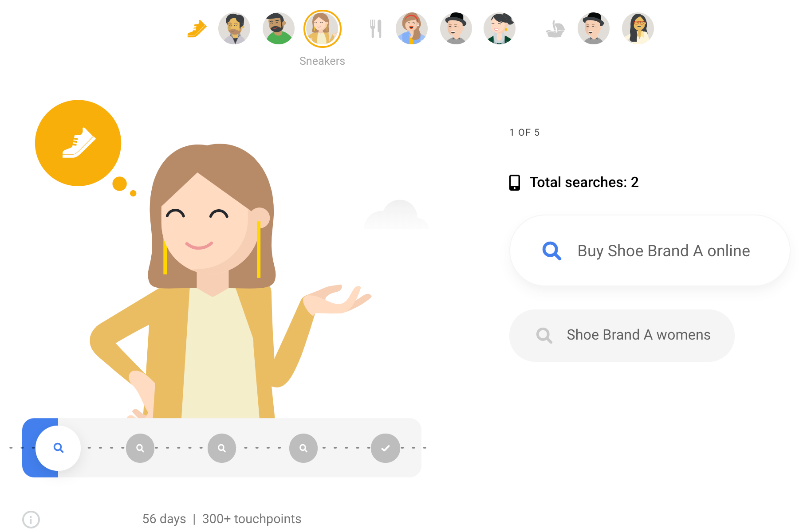Jump to the second search step on timeline
811x532 pixels.
pos(140,448)
